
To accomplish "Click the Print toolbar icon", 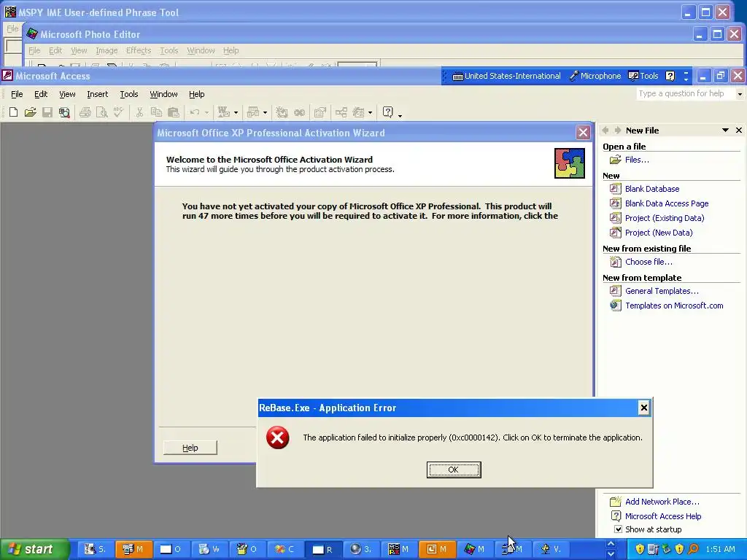I will click(85, 112).
